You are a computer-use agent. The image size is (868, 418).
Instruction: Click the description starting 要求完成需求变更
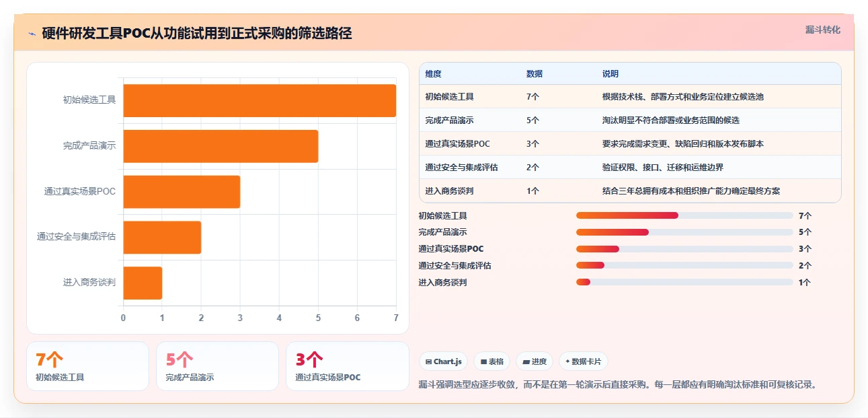tap(683, 144)
